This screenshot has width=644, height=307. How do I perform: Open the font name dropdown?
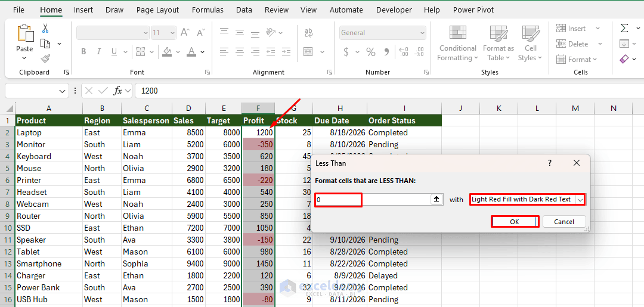click(146, 33)
